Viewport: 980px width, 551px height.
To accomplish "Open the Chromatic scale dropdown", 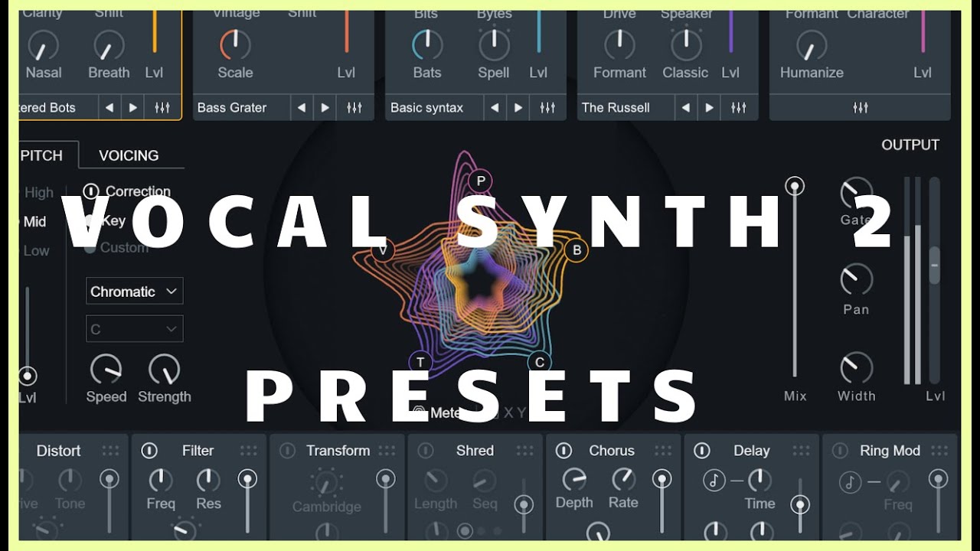I will (135, 291).
